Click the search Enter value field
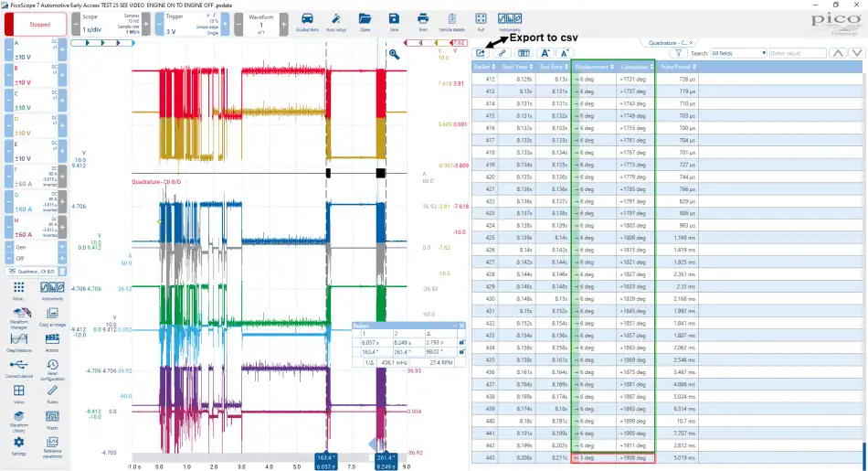The width and height of the screenshot is (868, 471). pos(798,53)
